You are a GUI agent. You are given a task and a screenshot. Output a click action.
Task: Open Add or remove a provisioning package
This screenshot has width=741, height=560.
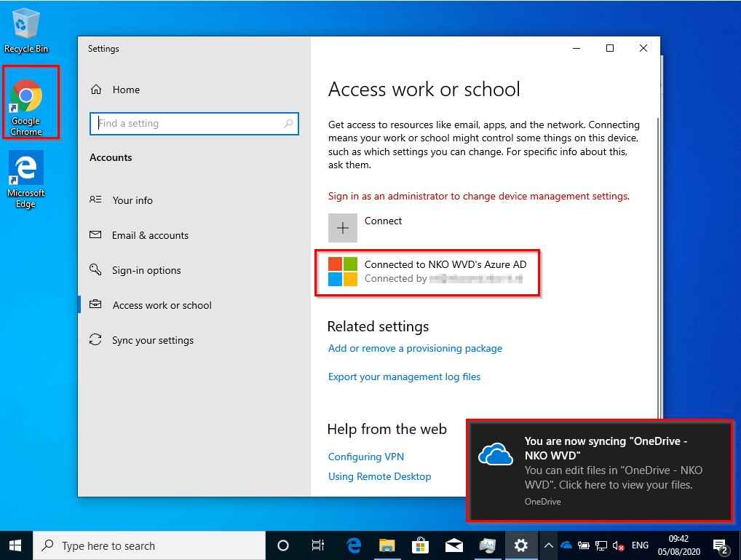[415, 348]
